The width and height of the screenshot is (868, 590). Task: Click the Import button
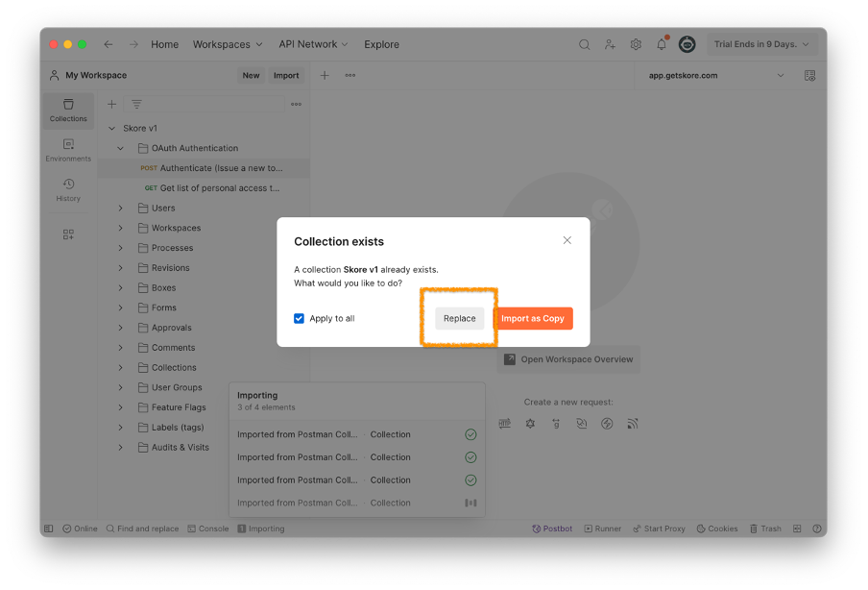pos(286,75)
